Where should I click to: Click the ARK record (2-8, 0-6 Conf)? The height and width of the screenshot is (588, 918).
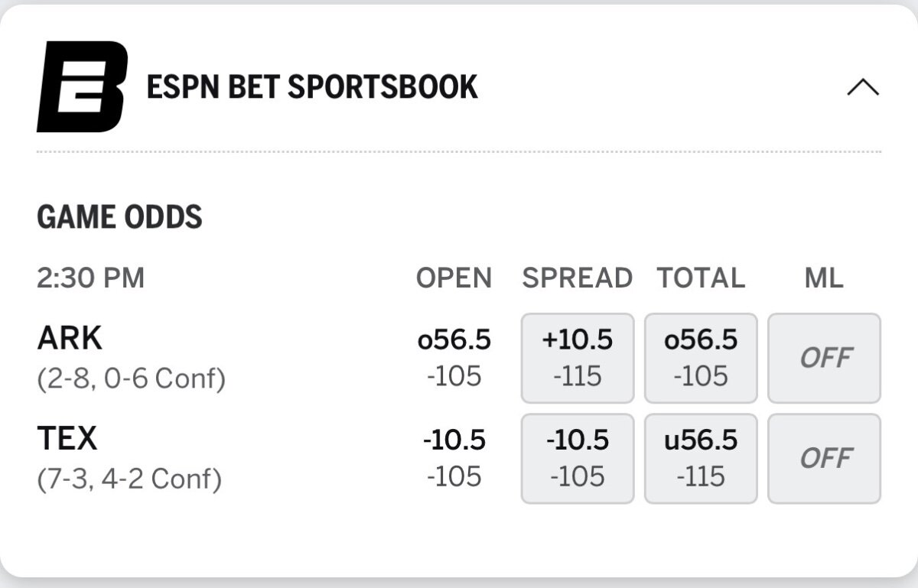[131, 379]
